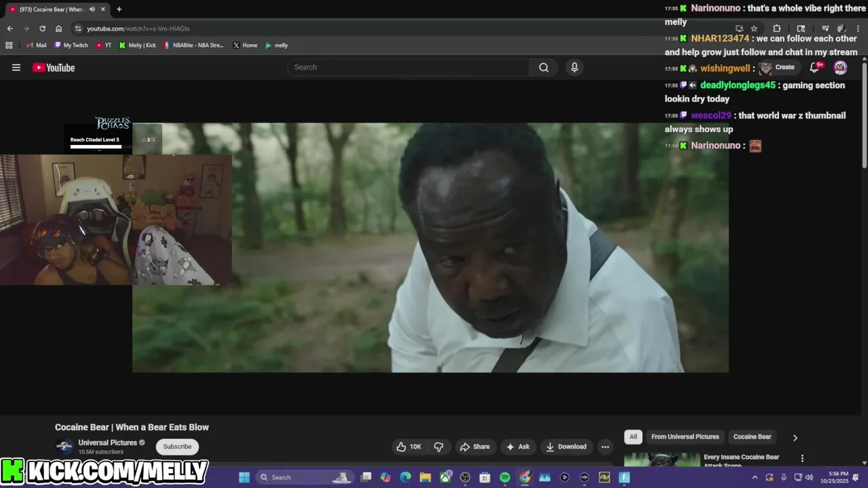Open Chrome apps grid in bookmarks bar
The width and height of the screenshot is (868, 488).
pos(9,45)
